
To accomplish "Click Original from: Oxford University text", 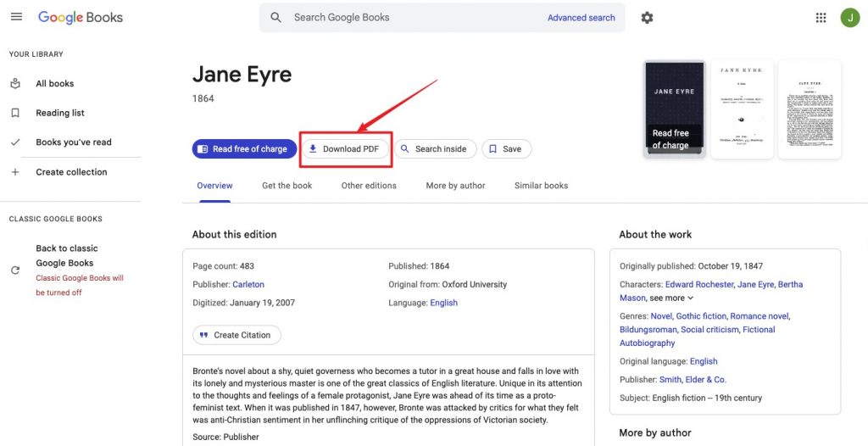I will point(448,284).
